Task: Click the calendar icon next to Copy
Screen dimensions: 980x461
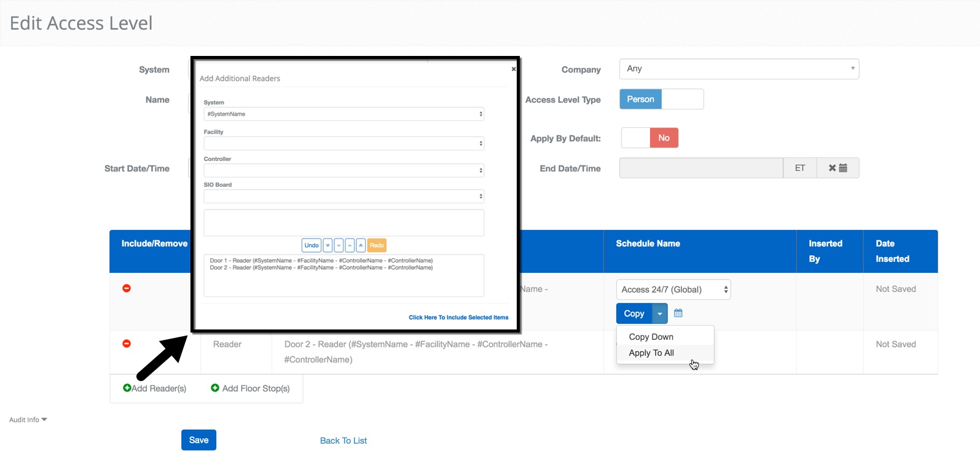Action: (678, 313)
